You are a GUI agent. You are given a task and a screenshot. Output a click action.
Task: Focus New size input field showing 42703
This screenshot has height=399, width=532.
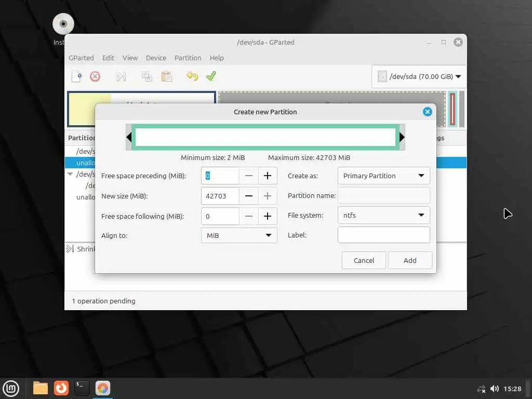(x=220, y=196)
